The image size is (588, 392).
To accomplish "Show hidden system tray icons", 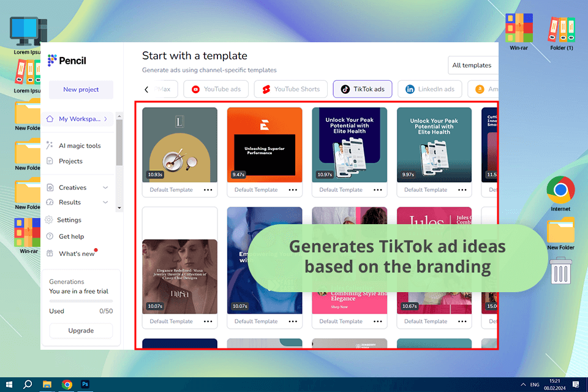I will coord(523,385).
